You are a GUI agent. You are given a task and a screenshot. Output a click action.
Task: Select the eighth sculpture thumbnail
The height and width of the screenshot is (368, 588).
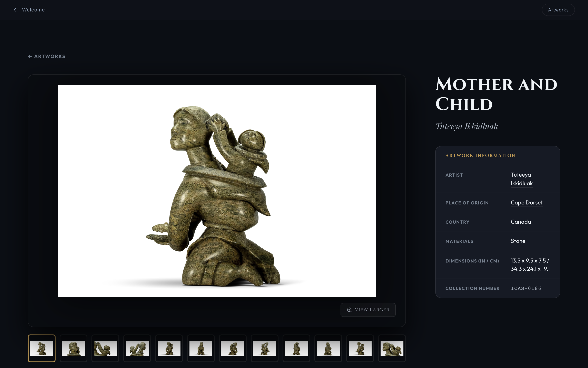pyautogui.click(x=264, y=348)
